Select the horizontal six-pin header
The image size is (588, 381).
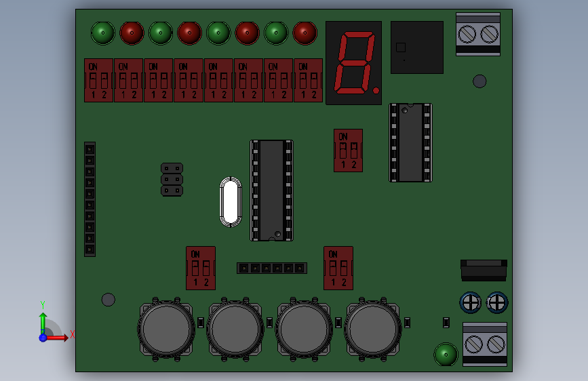click(272, 268)
